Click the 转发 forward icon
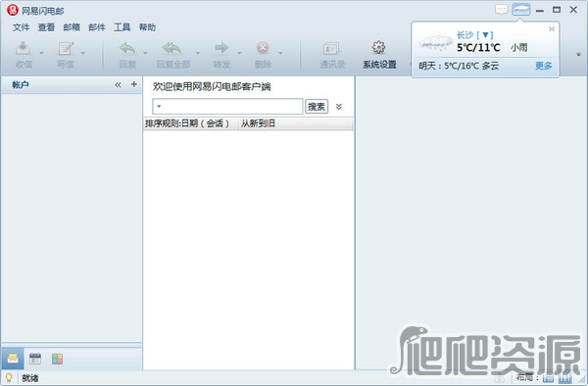This screenshot has height=386, width=588. tap(221, 48)
